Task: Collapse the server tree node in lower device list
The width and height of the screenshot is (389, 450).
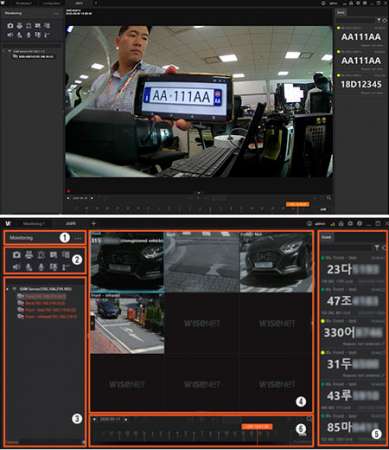Action: (x=7, y=289)
